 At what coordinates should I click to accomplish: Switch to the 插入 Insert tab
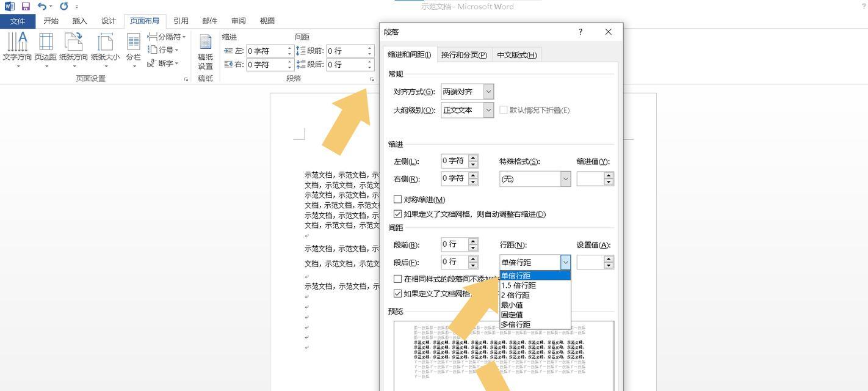coord(80,21)
